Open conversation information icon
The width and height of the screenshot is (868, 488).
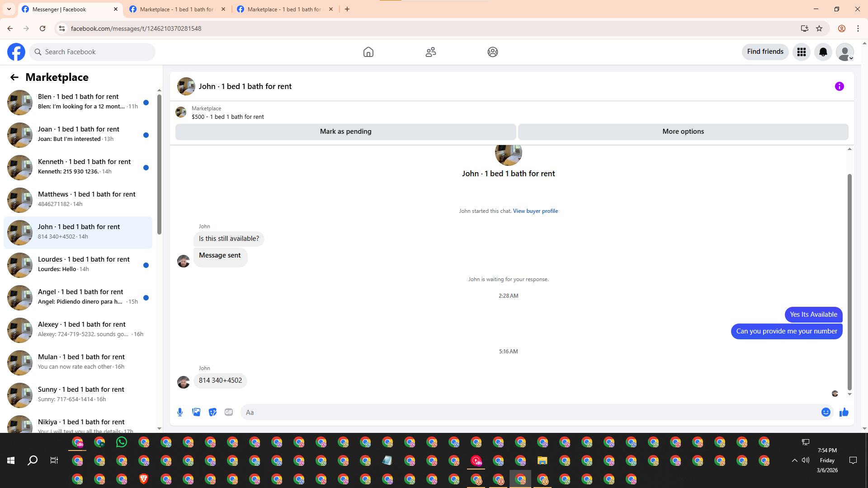(839, 86)
